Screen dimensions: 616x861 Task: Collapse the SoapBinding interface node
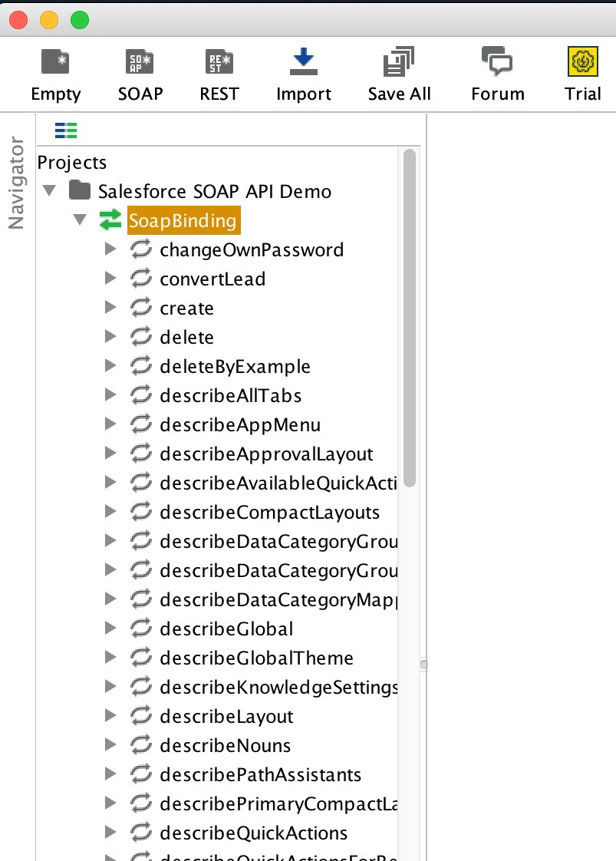(x=80, y=221)
